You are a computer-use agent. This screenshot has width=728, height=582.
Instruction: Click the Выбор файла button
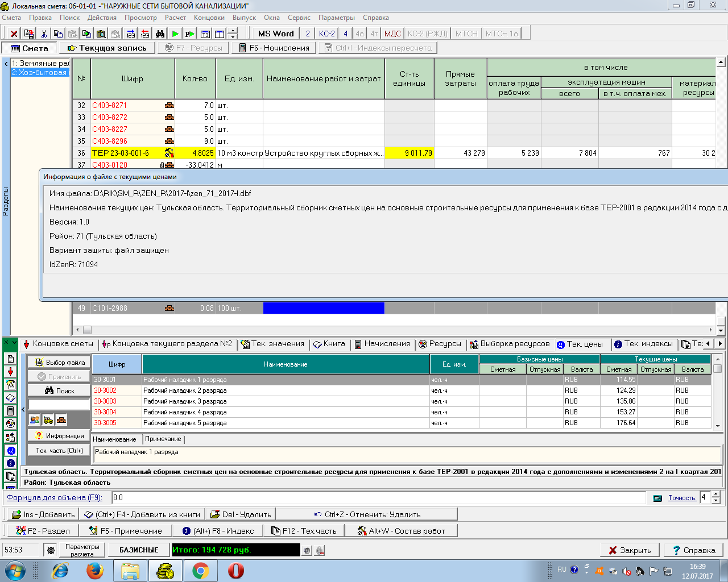coord(59,363)
